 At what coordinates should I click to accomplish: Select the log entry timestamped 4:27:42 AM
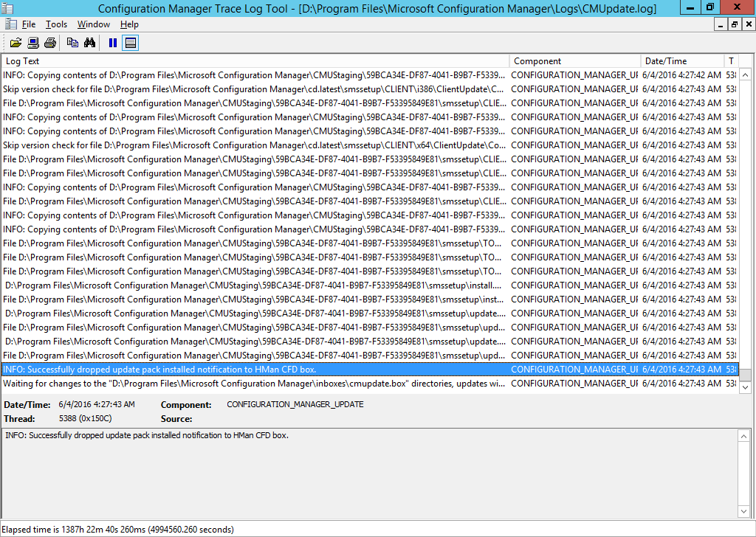370,75
